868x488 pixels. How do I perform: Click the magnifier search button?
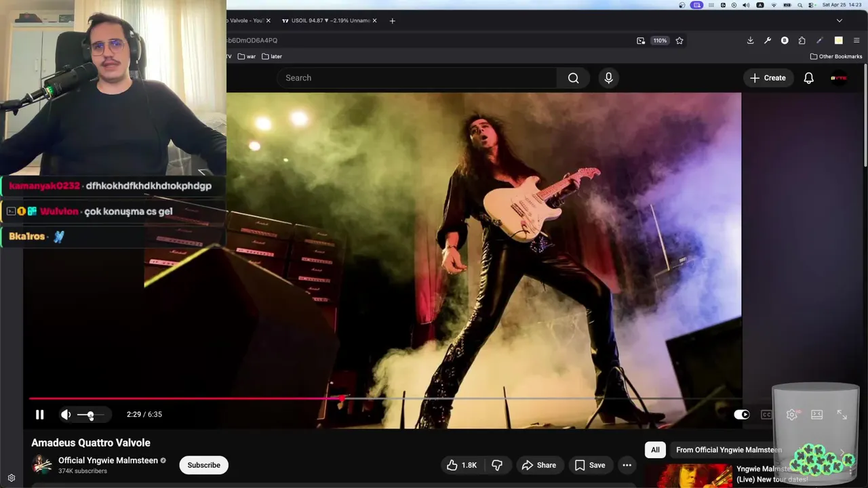574,78
